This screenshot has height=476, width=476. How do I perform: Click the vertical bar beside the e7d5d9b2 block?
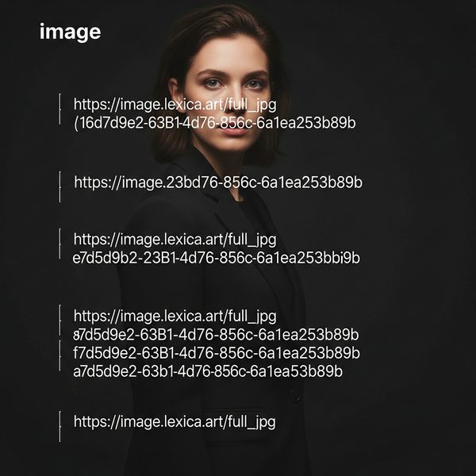(59, 244)
